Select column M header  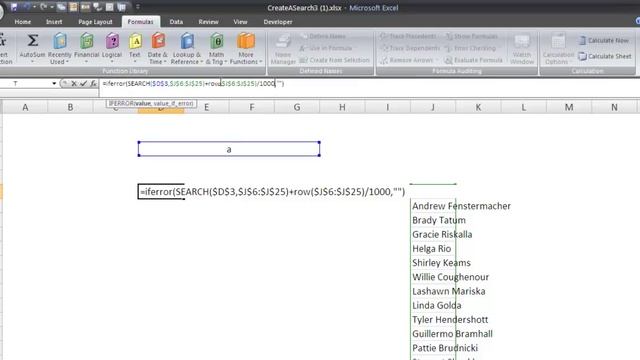(569, 107)
